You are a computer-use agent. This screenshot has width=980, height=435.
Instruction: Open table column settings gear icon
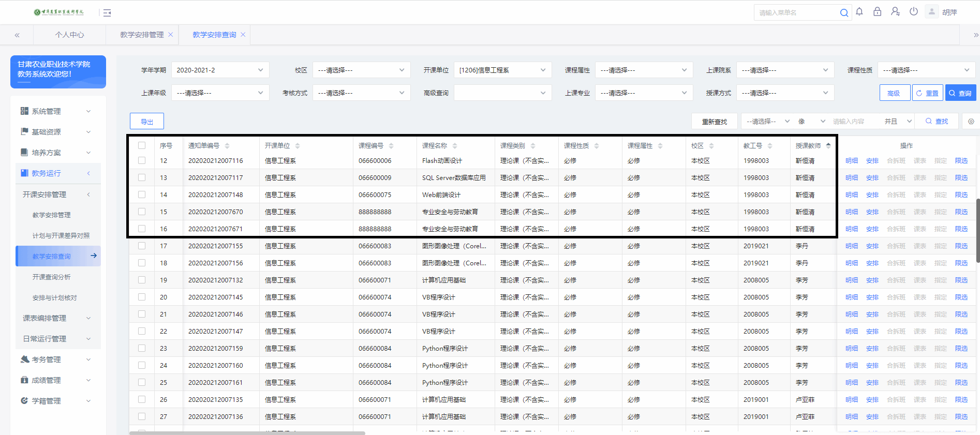(x=971, y=122)
